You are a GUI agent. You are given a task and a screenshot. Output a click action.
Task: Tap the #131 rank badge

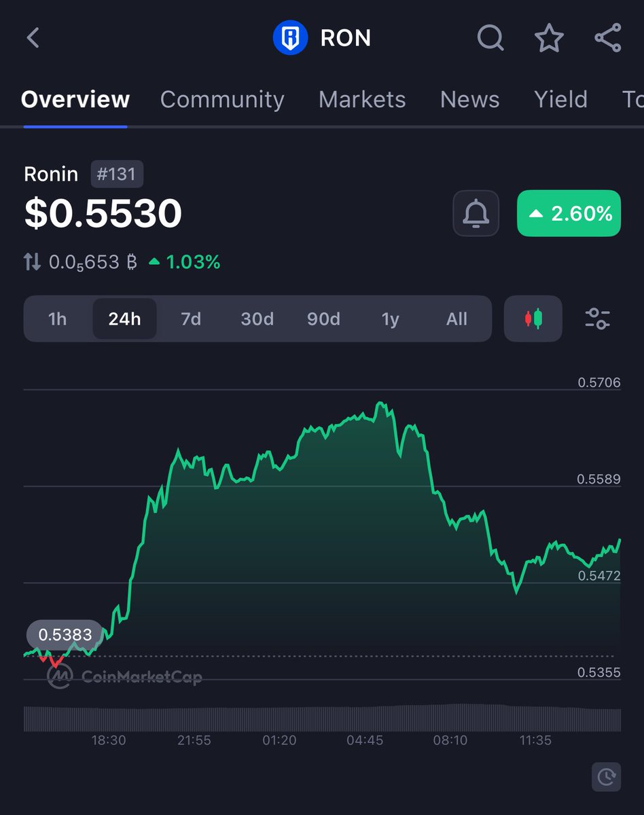[117, 174]
